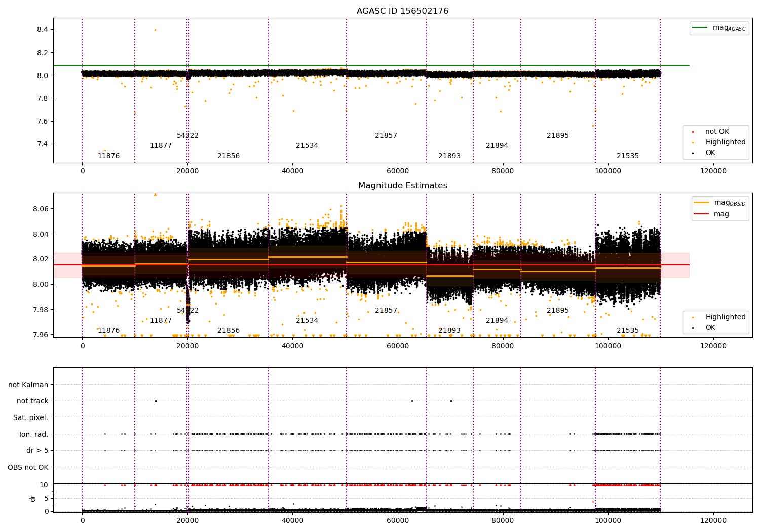Click the red mag legend line sample
Image resolution: width=760 pixels, height=532 pixels.
[x=702, y=214]
